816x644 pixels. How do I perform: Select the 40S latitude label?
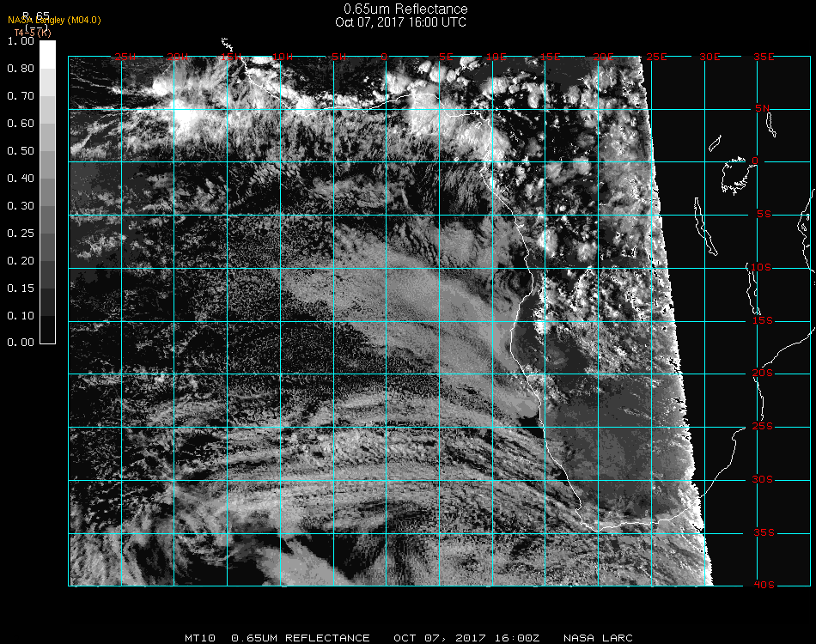[x=764, y=586]
